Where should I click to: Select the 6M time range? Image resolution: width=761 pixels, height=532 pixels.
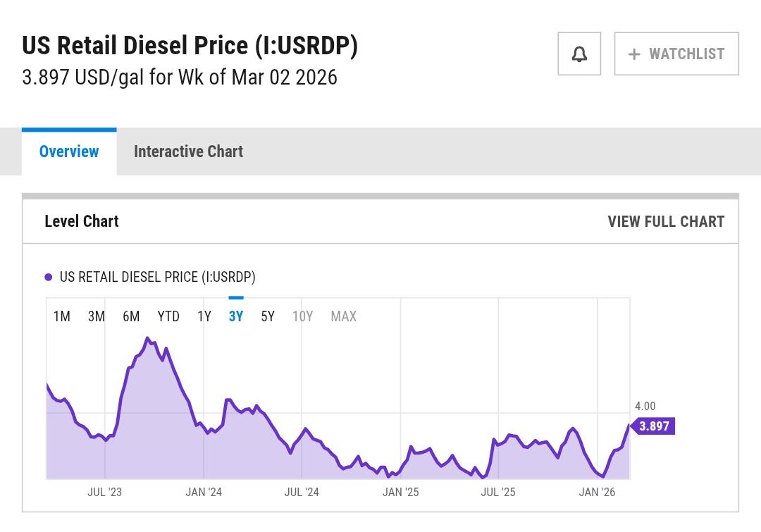tap(131, 316)
